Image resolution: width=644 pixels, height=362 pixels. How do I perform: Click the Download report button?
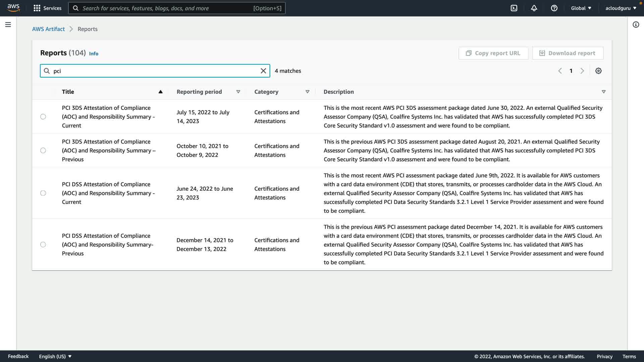(568, 53)
